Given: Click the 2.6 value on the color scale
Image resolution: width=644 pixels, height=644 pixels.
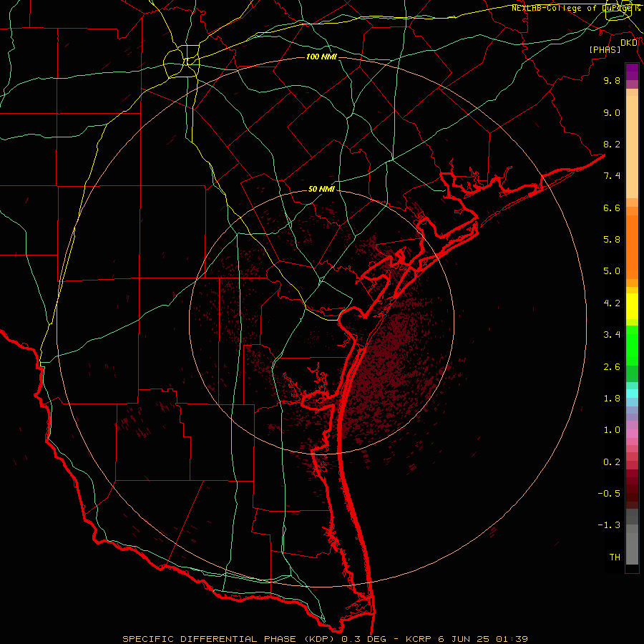Looking at the screenshot, I should click(612, 367).
